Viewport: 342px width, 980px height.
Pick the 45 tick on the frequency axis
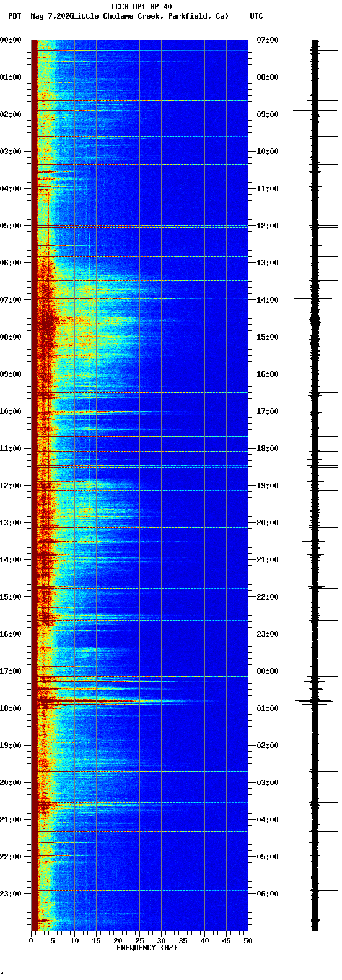[x=226, y=941]
